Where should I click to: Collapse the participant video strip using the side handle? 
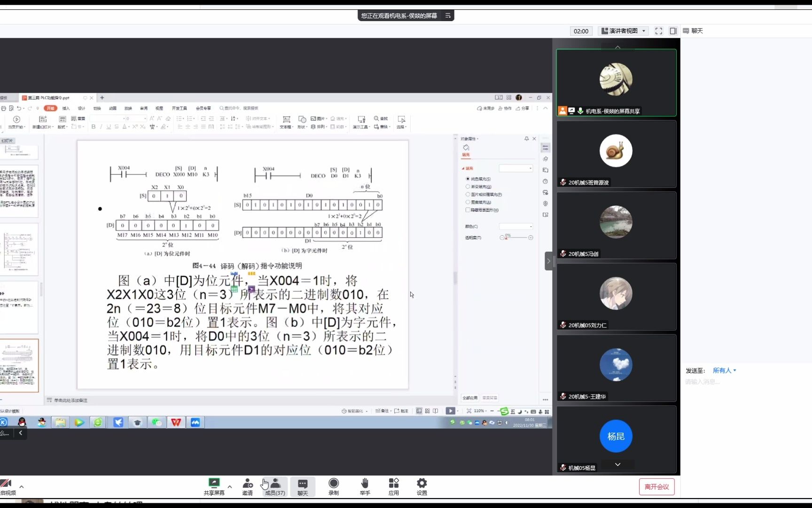tap(548, 261)
